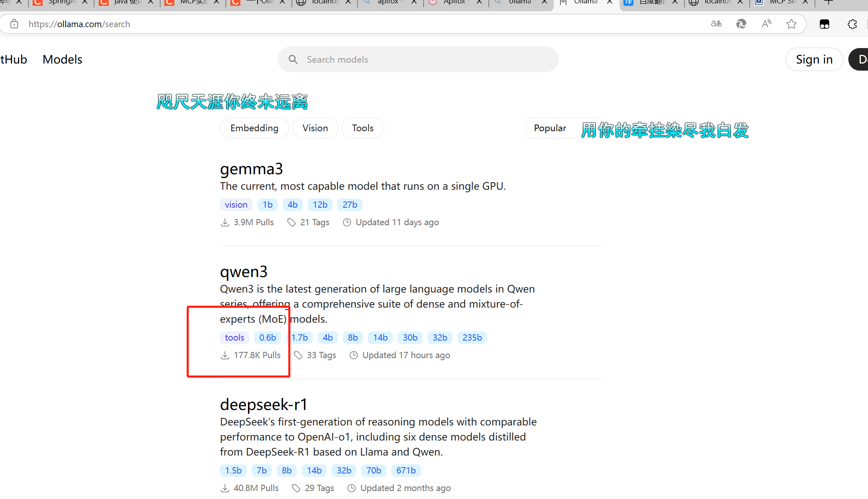Click the read aloud icon in address bar
Image resolution: width=868 pixels, height=499 pixels.
[766, 24]
